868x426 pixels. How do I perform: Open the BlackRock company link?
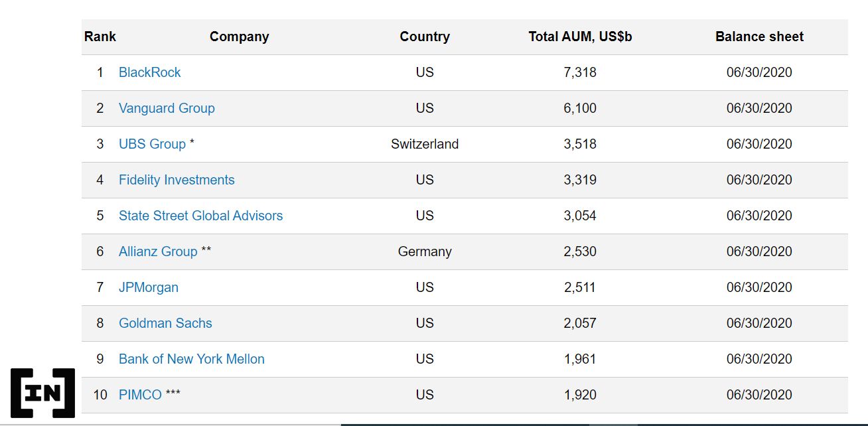click(149, 72)
